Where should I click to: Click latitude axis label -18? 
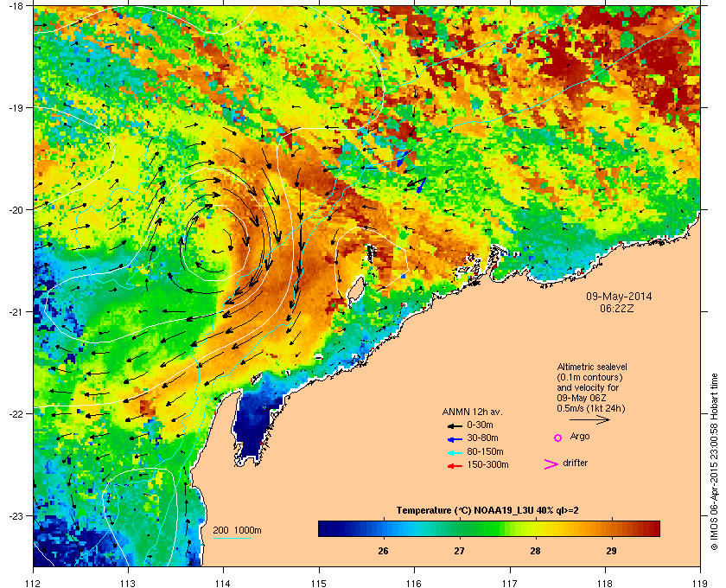16,5
